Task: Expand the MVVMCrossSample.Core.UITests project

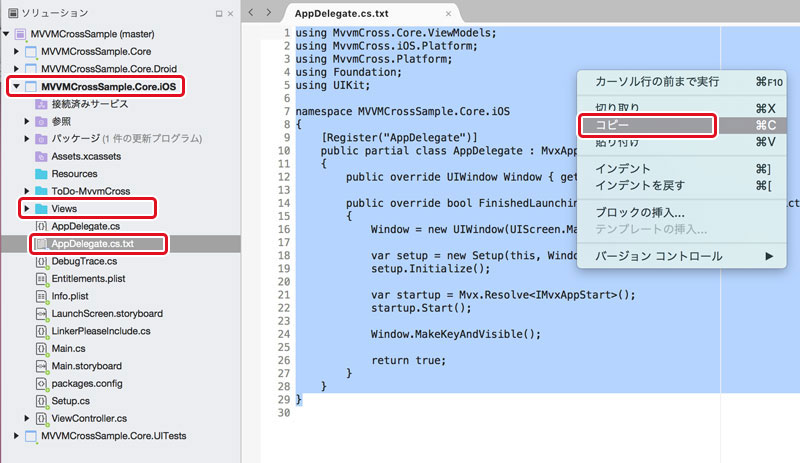Action: tap(16, 435)
